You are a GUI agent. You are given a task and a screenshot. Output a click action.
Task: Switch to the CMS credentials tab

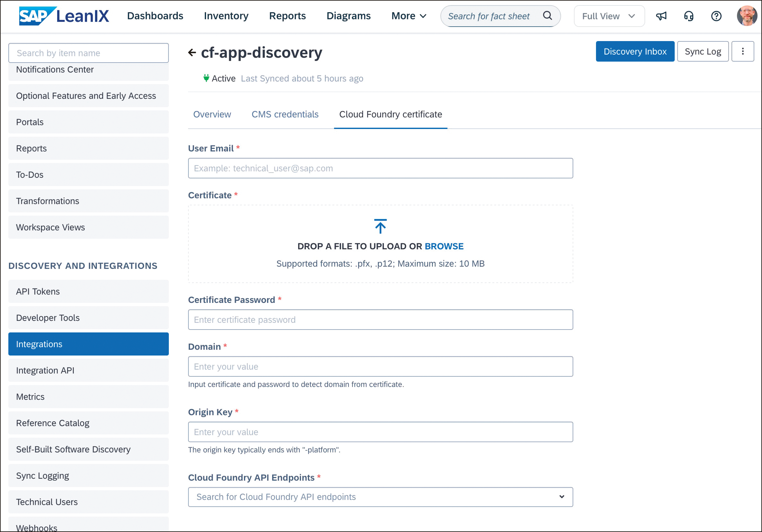(285, 115)
